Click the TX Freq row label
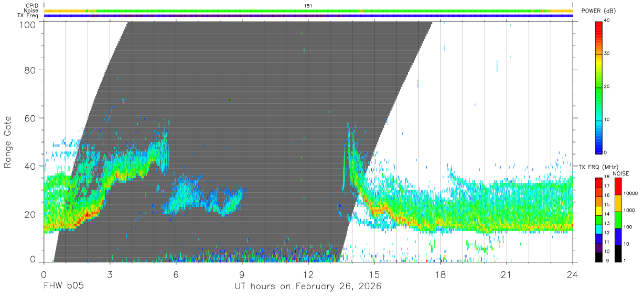This screenshot has width=644, height=297. click(28, 16)
